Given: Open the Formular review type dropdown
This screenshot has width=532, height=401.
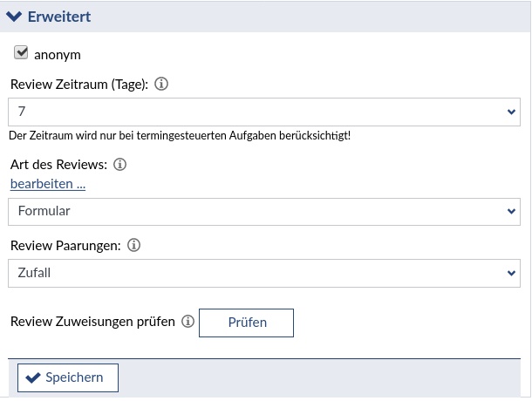Looking at the screenshot, I should pos(263,211).
